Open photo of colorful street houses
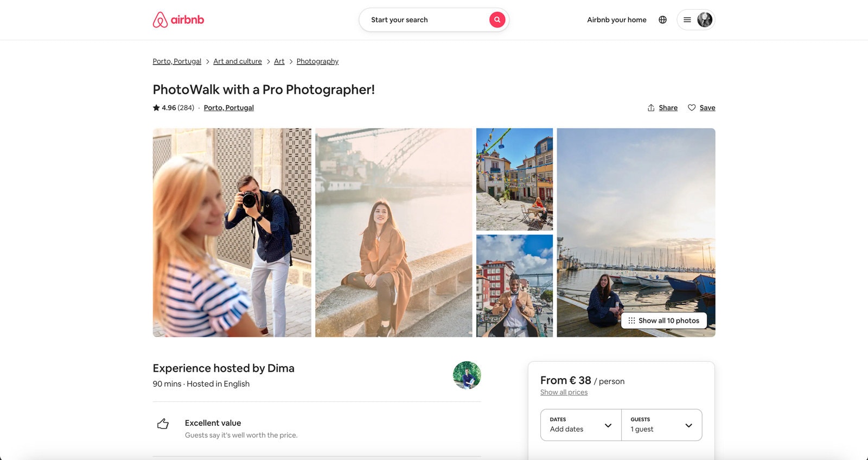868x460 pixels. tap(514, 179)
